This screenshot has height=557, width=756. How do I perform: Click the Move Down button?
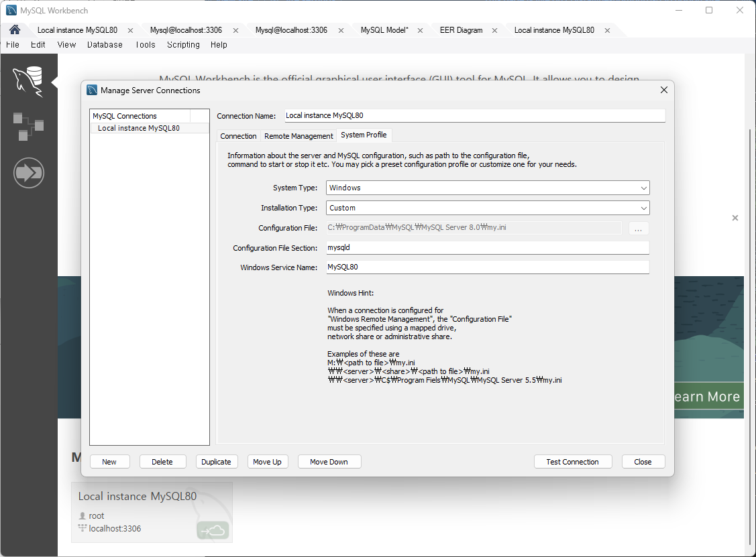pyautogui.click(x=329, y=462)
